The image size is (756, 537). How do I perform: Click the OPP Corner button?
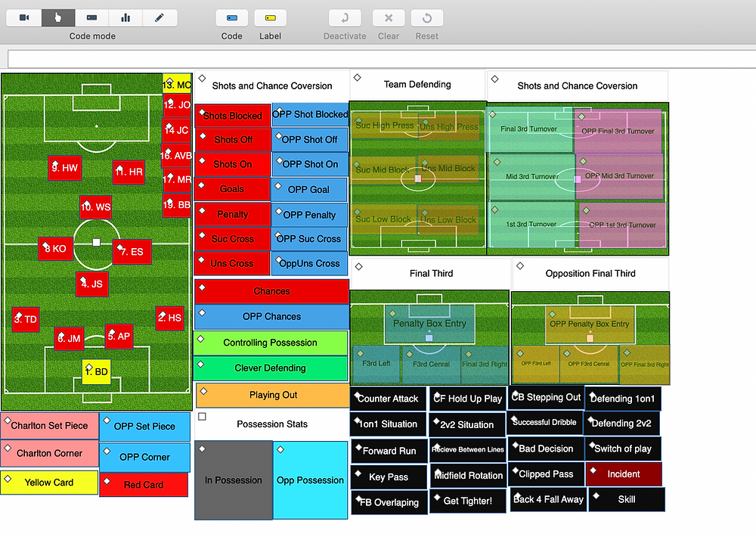point(144,458)
